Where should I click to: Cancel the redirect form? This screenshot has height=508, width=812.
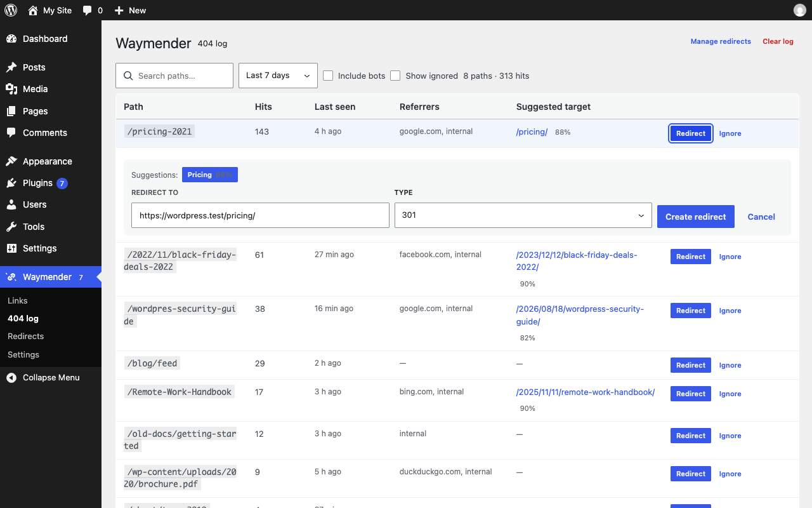pyautogui.click(x=761, y=217)
